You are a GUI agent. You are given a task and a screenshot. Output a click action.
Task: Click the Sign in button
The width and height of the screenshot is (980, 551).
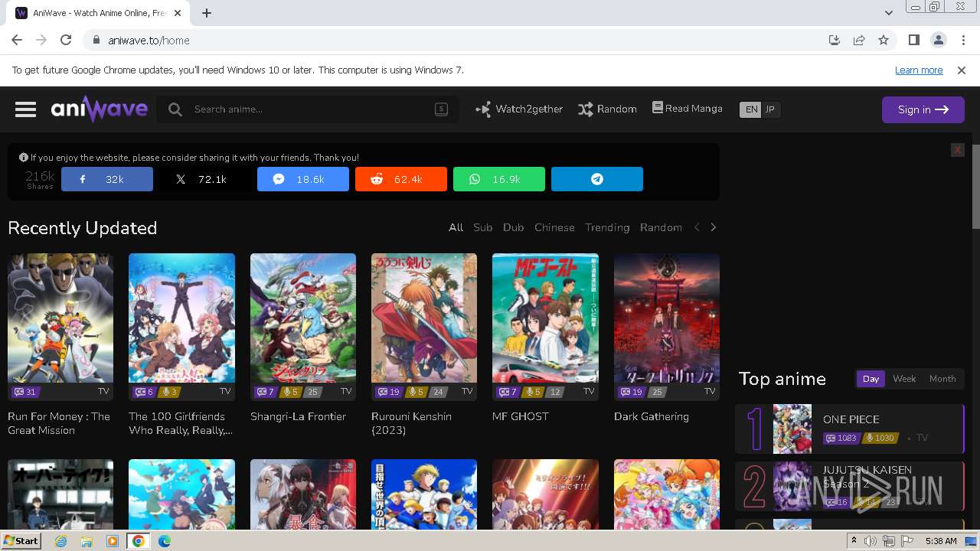tap(923, 109)
